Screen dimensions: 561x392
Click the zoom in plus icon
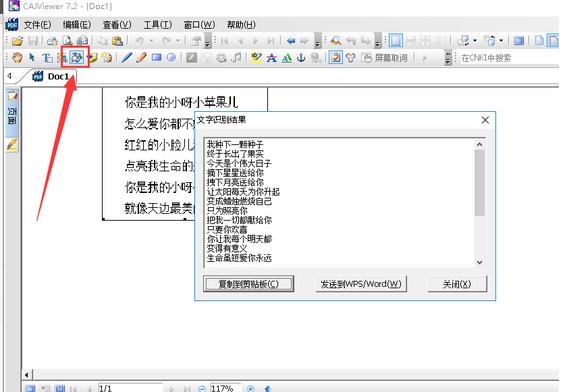click(251, 388)
